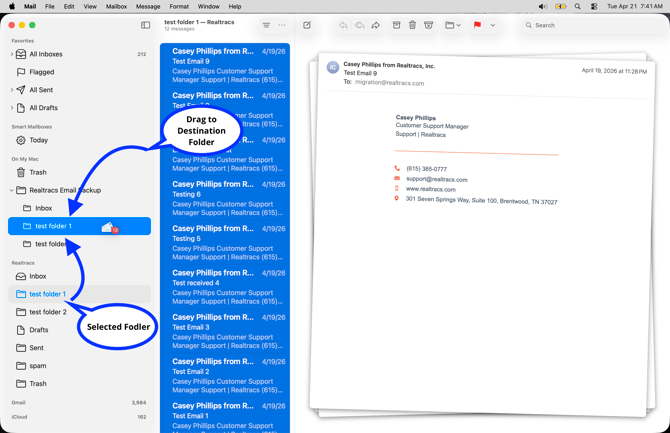Click the sender avatar in message header
The width and height of the screenshot is (670, 433).
tap(333, 68)
